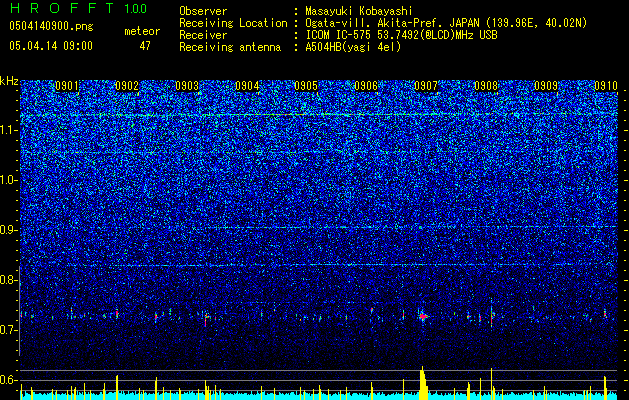Click the Ogata-vill. Akita-Pref. JAPAN location text
Viewport: 629px width, 400px height.
[x=446, y=23]
